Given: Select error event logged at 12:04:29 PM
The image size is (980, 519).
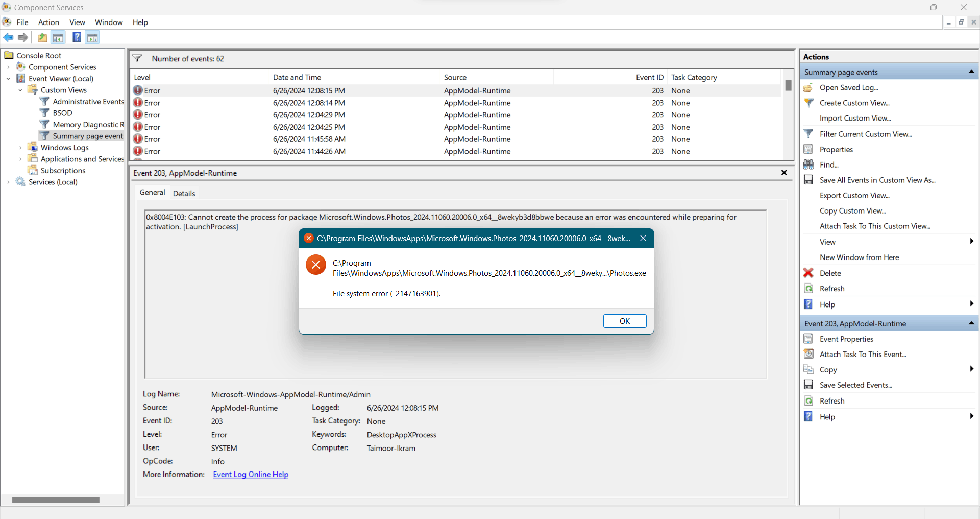Looking at the screenshot, I should pyautogui.click(x=456, y=115).
